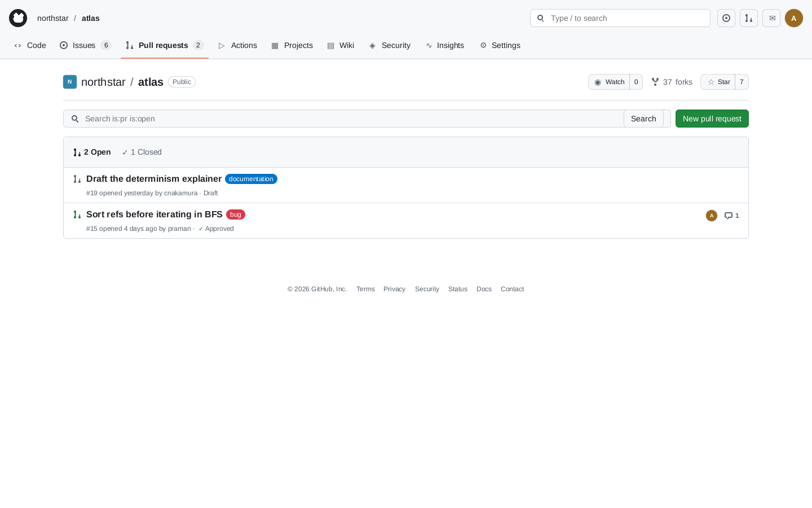This screenshot has width=812, height=508.
Task: Click the watcher count 0
Action: (636, 82)
